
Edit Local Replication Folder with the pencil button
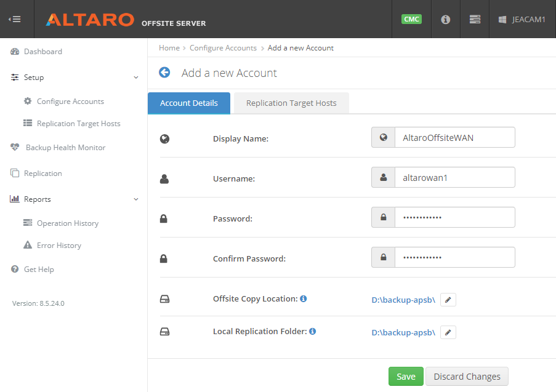[x=448, y=332]
